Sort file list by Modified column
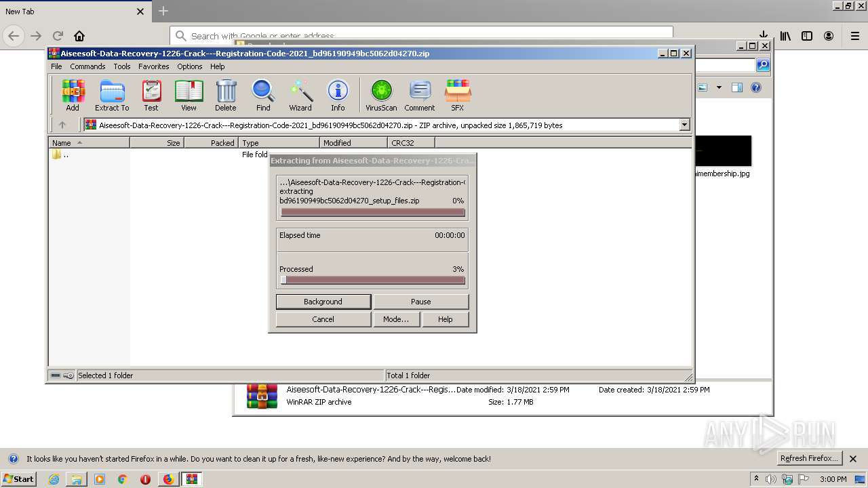The width and height of the screenshot is (868, 488). 353,143
